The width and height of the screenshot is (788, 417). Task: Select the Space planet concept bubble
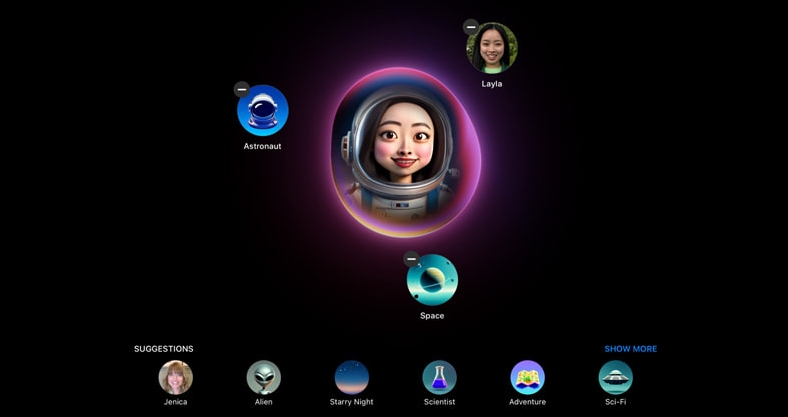point(432,280)
